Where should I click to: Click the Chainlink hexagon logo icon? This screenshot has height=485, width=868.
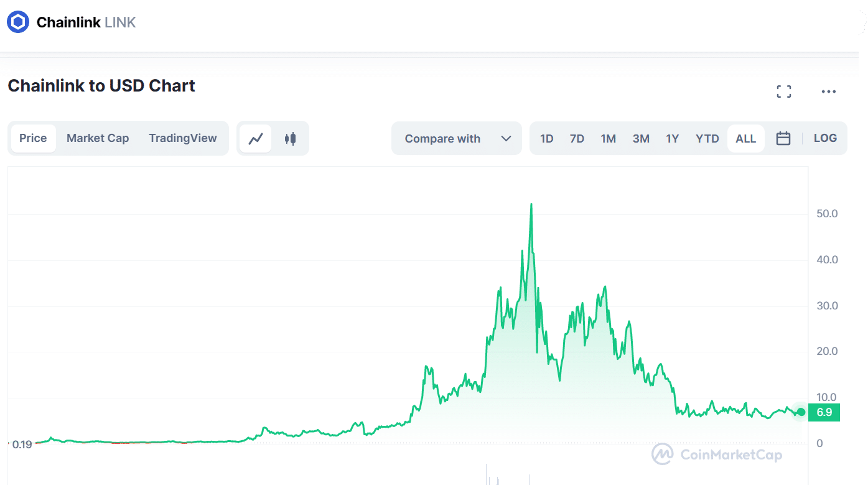(18, 22)
